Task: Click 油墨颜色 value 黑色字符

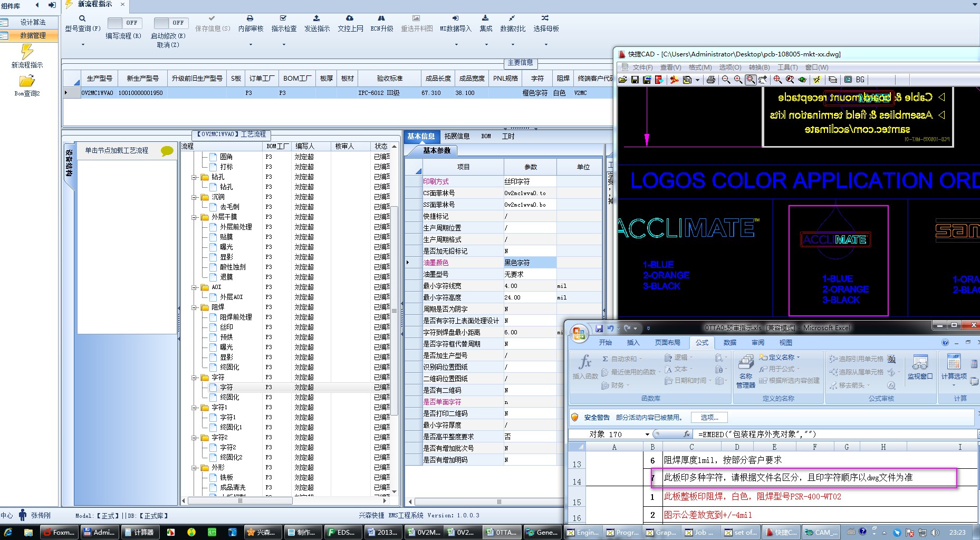Action: pos(530,263)
